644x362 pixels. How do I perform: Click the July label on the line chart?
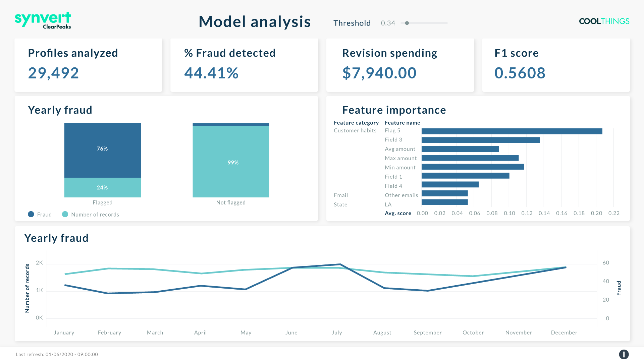click(337, 333)
